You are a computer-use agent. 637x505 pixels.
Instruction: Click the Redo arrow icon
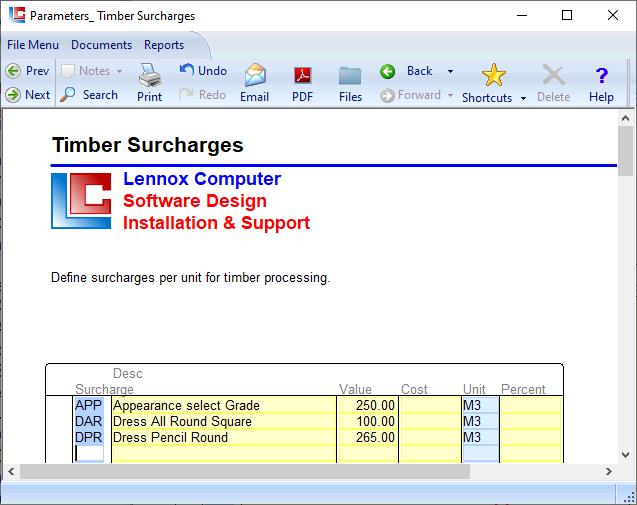coord(186,95)
